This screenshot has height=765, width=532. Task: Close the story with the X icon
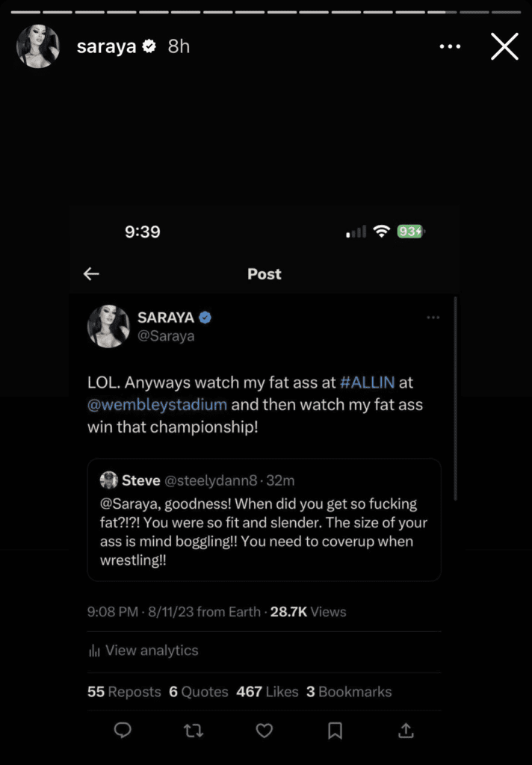click(504, 46)
